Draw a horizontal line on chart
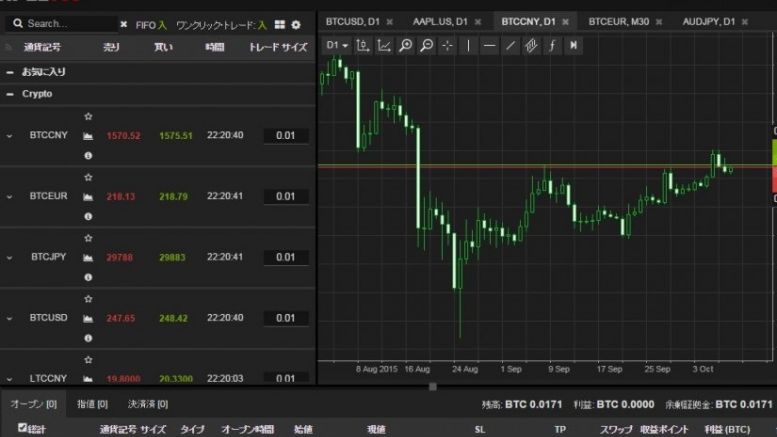Viewport: 777px width, 437px height. (x=489, y=46)
